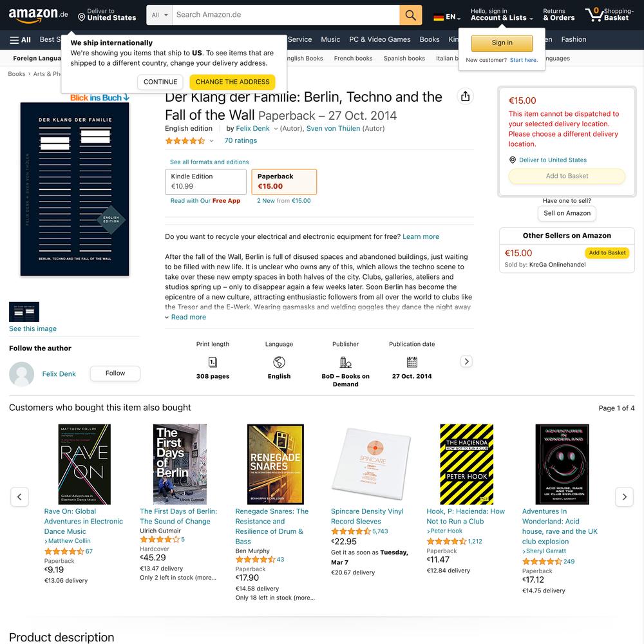Click the yellow Sign in button
This screenshot has width=644, height=644.
pos(502,43)
